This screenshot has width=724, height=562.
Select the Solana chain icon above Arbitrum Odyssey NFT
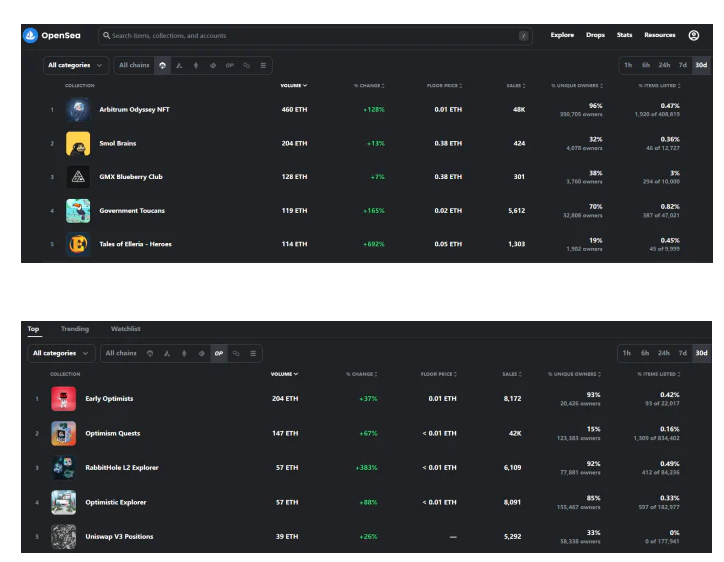coord(264,66)
